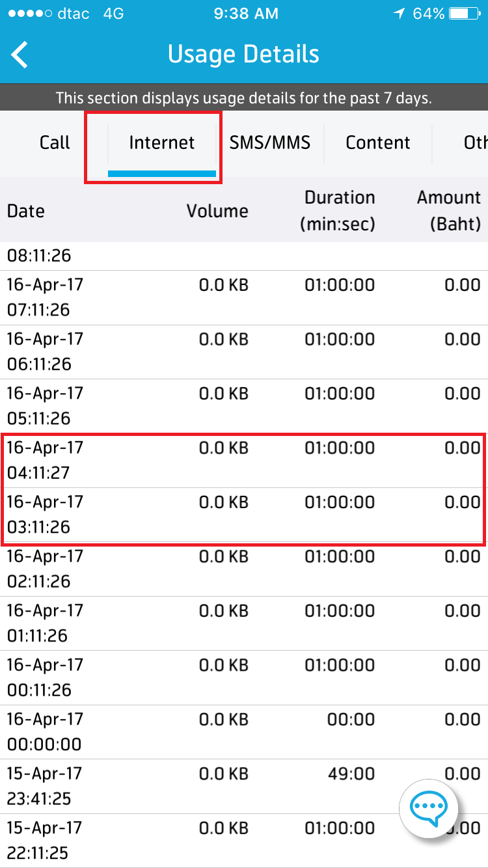Tap the location arrow status icon
This screenshot has height=868, width=488.
(x=397, y=14)
